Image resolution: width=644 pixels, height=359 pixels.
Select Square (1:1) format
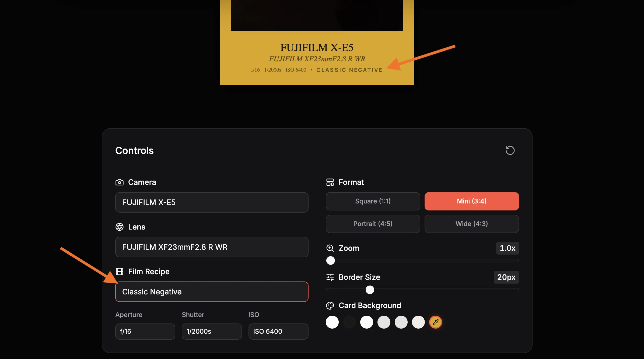tap(373, 201)
